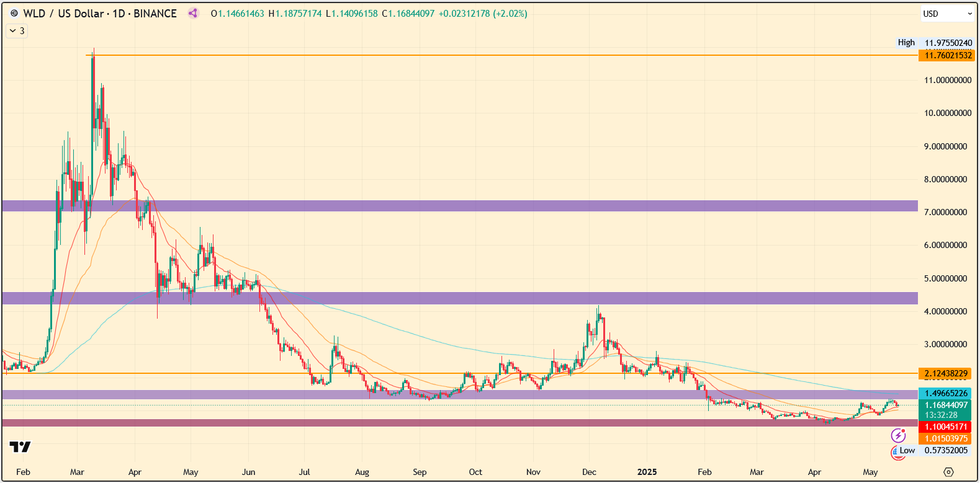Click the Jul label on time axis
Viewport: 980px width, 483px height.
coord(304,472)
